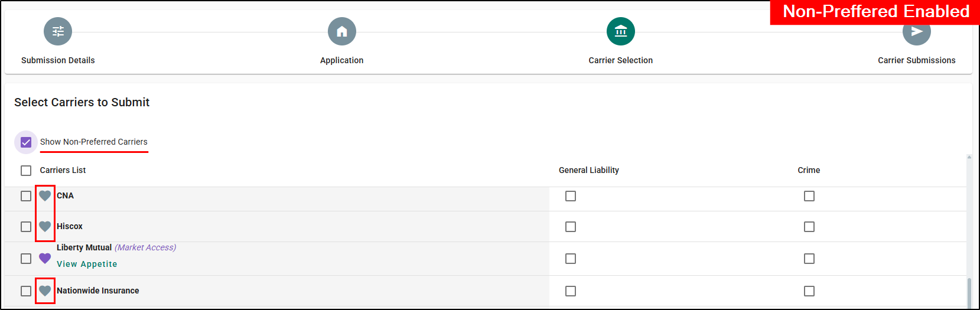Open Liberty Mutual's View Appetite link
This screenshot has width=980, height=310.
tap(87, 264)
